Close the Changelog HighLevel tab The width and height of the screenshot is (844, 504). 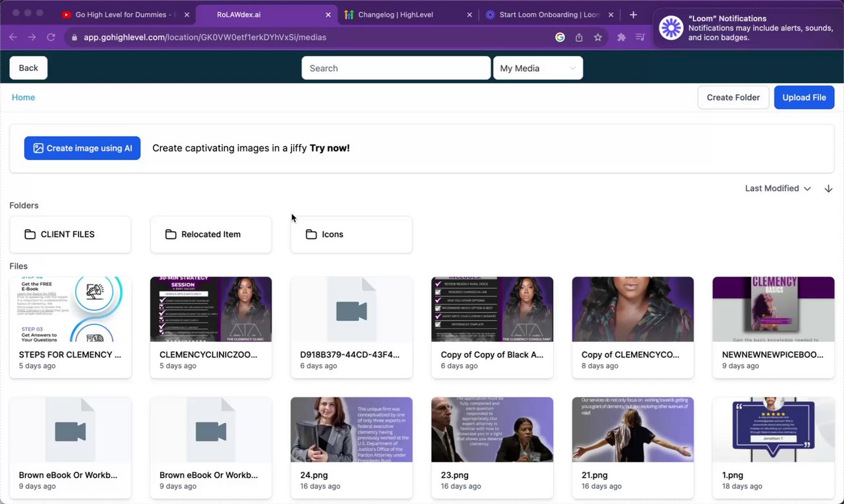[x=469, y=14]
